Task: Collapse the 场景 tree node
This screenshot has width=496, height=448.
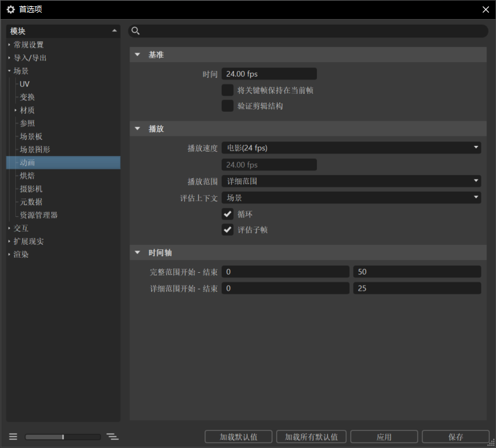Action: 9,71
